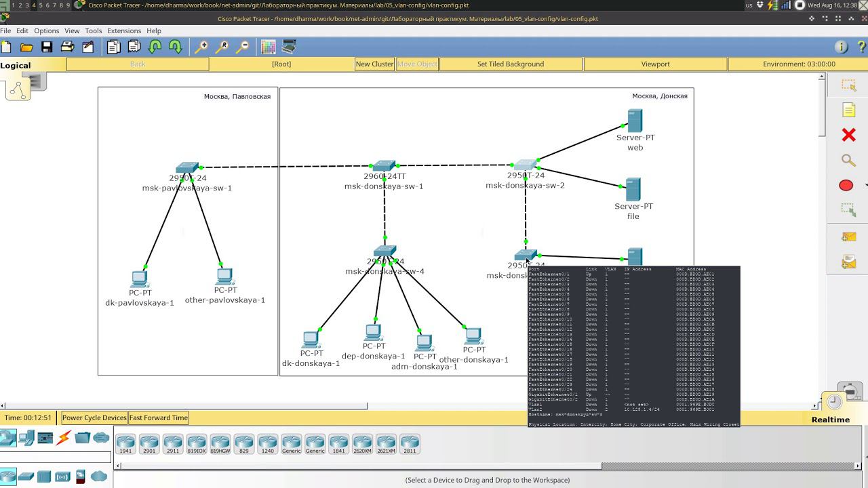Viewport: 868px width, 488px height.
Task: Click the dk-pavlovskaya-1 PC
Action: [x=140, y=279]
